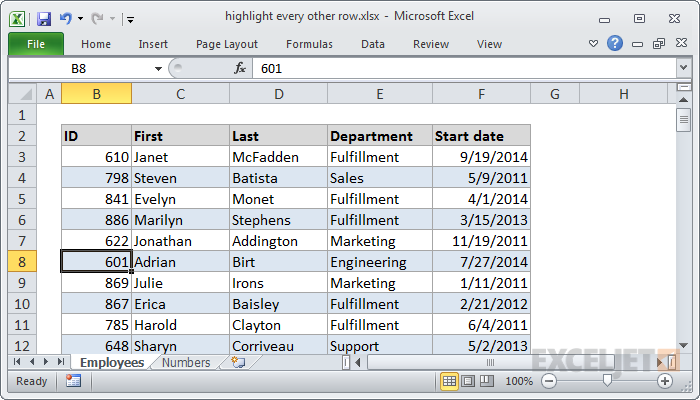The height and width of the screenshot is (400, 700).
Task: Click the cell containing Corriveau
Action: (x=279, y=346)
